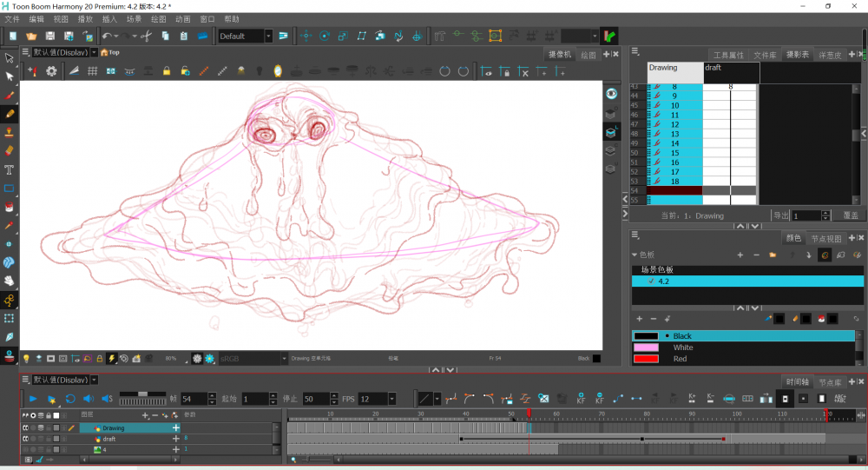Click the Cut scissors icon
This screenshot has width=868, height=470.
[x=146, y=36]
